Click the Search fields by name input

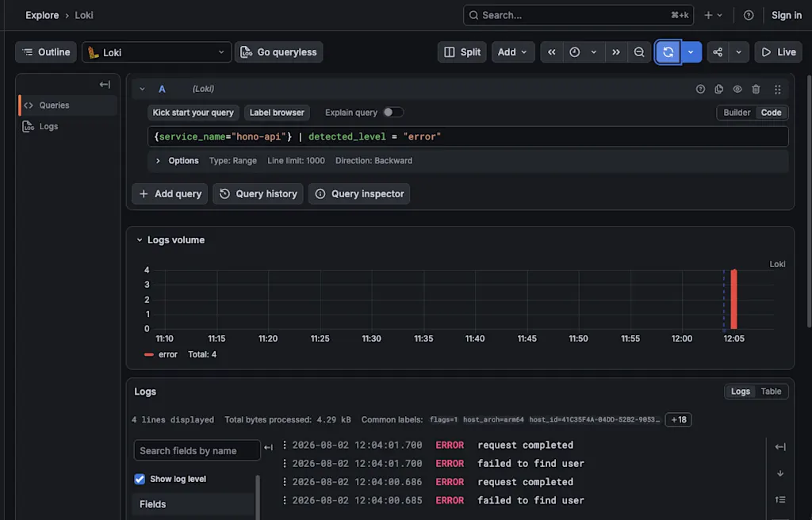click(197, 450)
